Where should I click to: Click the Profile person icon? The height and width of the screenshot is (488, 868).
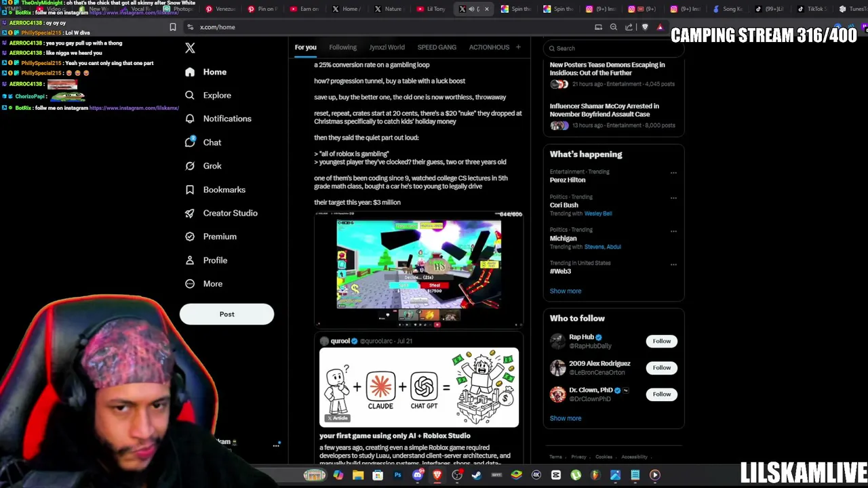coord(190,260)
